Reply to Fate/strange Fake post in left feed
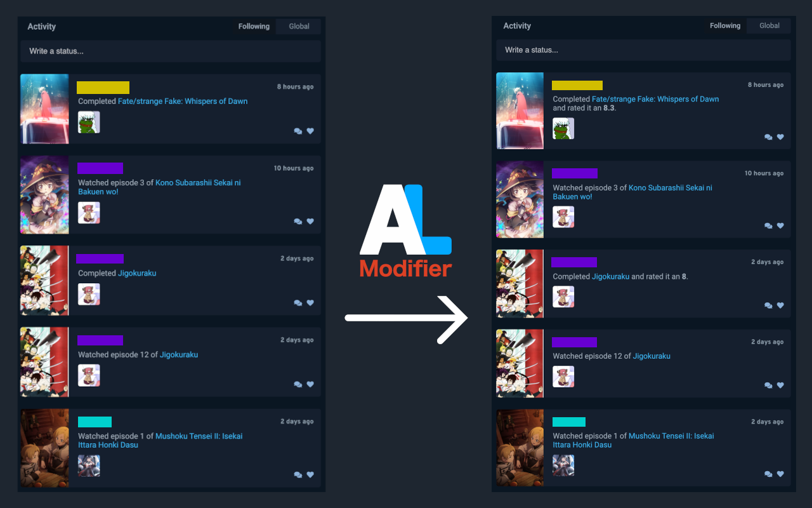The image size is (812, 508). [x=298, y=131]
